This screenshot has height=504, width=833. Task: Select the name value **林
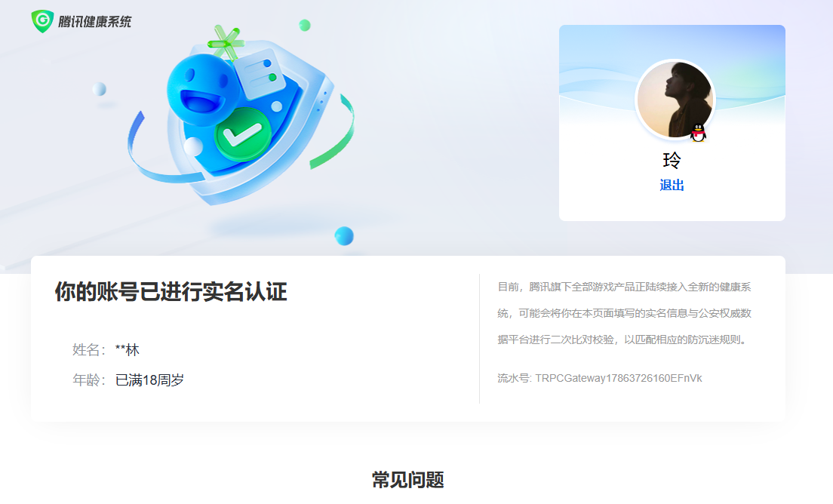tap(127, 350)
